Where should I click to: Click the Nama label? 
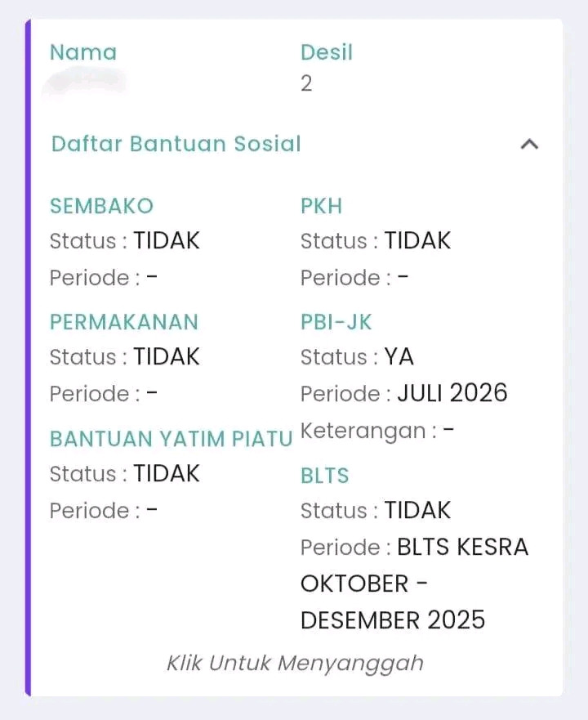(x=83, y=51)
